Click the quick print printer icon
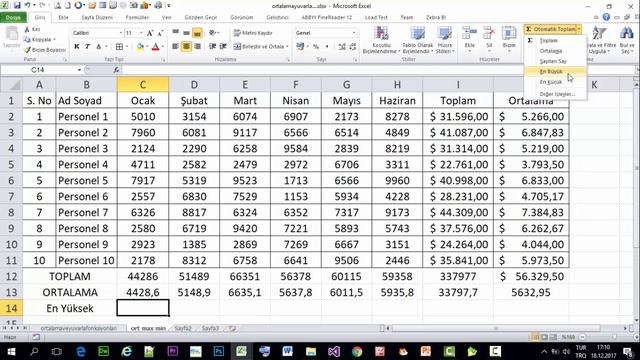Screen dimensions: 640x360 point(158,6)
